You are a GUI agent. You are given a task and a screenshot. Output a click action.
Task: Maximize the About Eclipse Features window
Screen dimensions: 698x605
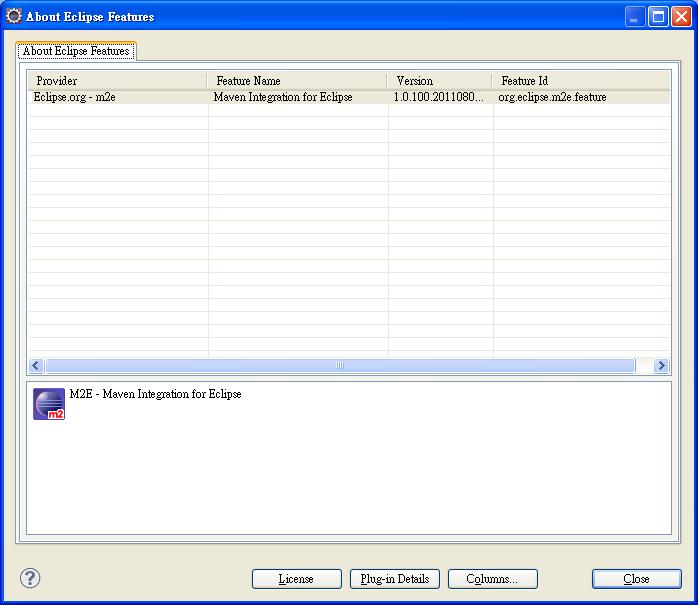tap(658, 17)
